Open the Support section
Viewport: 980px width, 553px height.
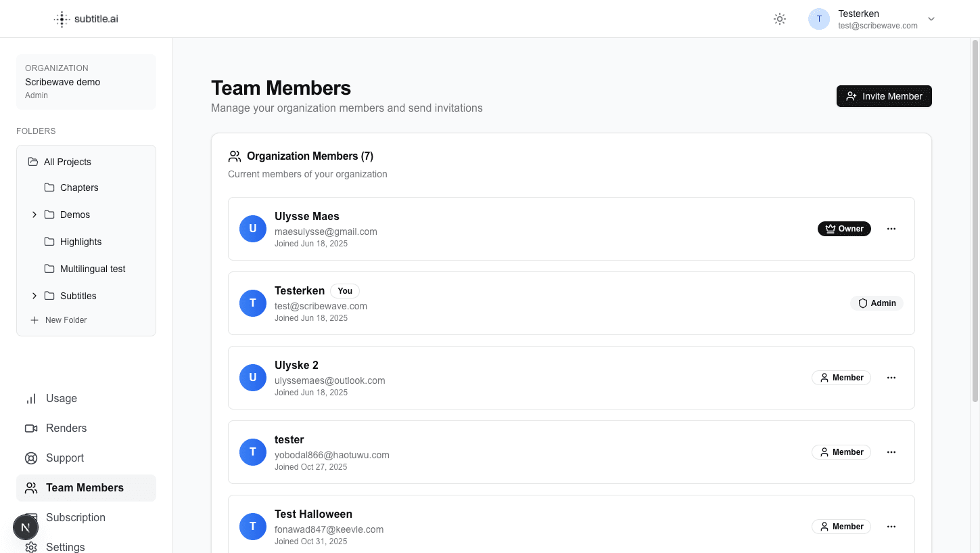pos(64,458)
